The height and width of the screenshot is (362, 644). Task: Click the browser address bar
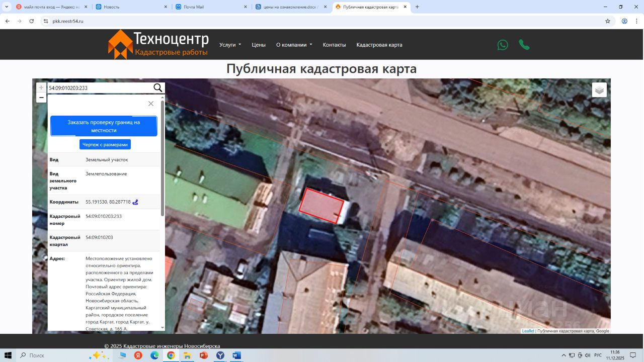tap(322, 21)
